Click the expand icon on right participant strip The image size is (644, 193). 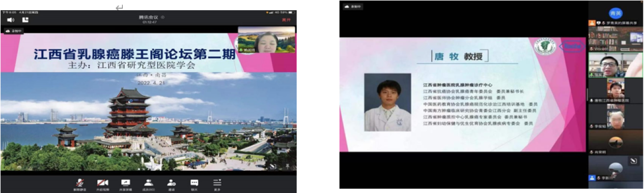[x=633, y=161]
